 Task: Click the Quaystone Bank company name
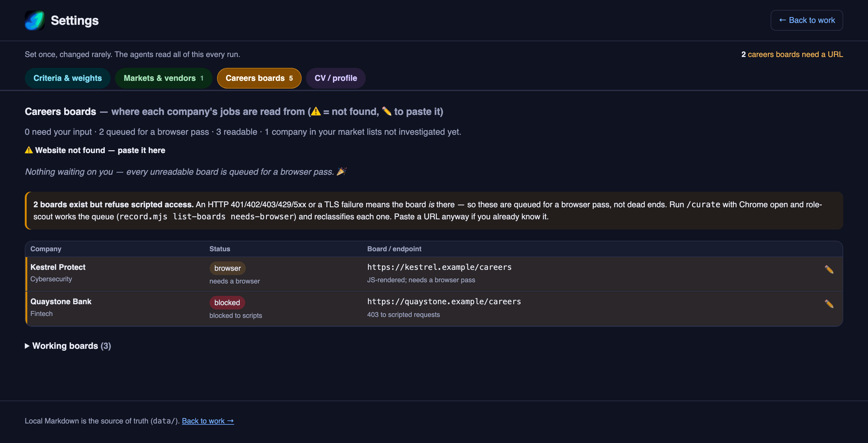point(61,301)
